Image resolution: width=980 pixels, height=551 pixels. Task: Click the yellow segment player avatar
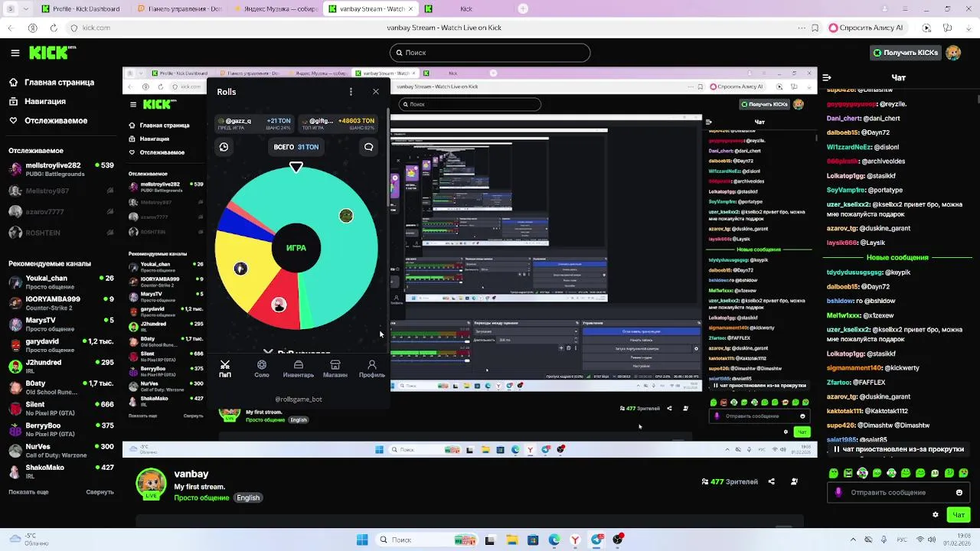pyautogui.click(x=240, y=268)
